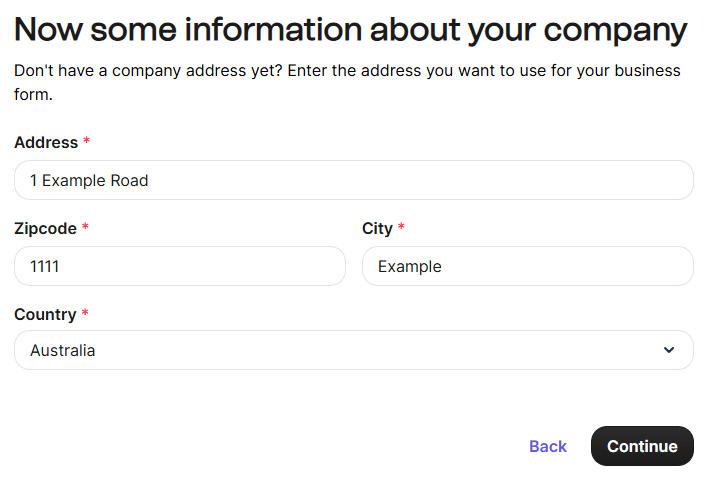Click the Address field label
724x487 pixels.
[x=46, y=143]
